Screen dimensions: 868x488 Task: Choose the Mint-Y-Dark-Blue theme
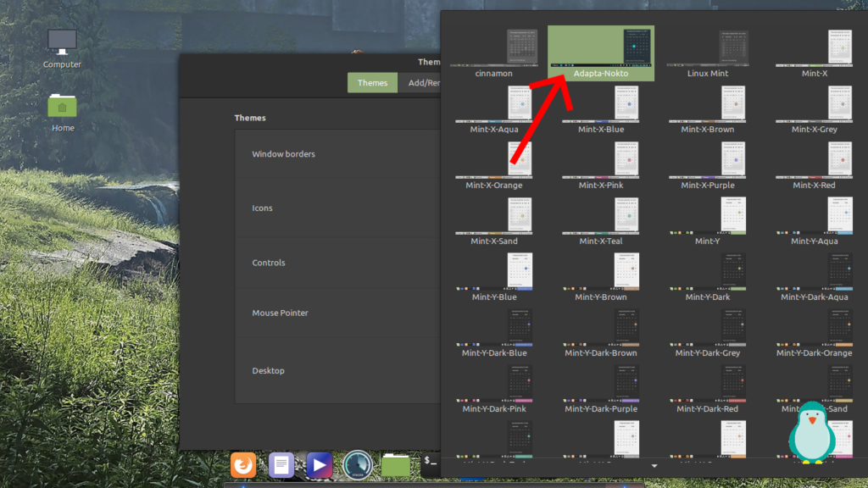point(494,333)
